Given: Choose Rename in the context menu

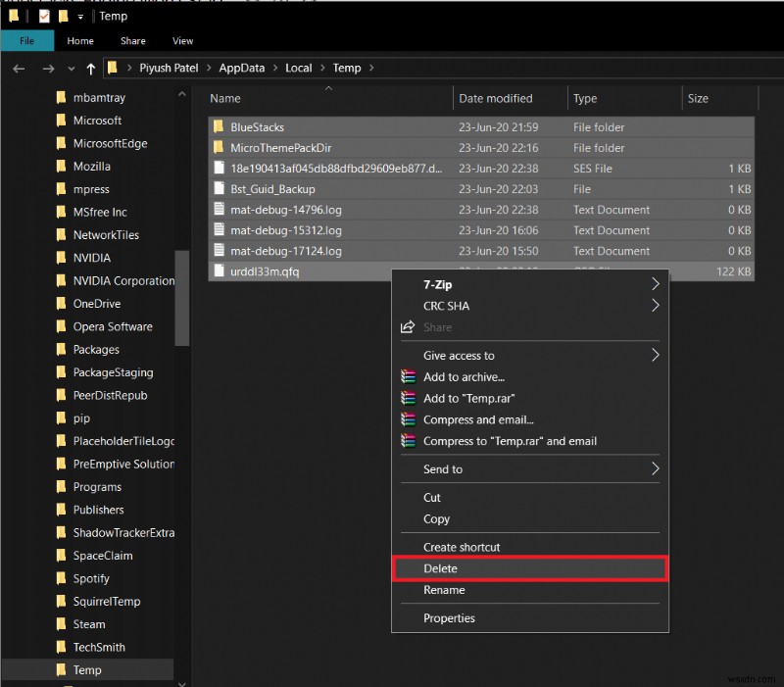Looking at the screenshot, I should click(444, 590).
